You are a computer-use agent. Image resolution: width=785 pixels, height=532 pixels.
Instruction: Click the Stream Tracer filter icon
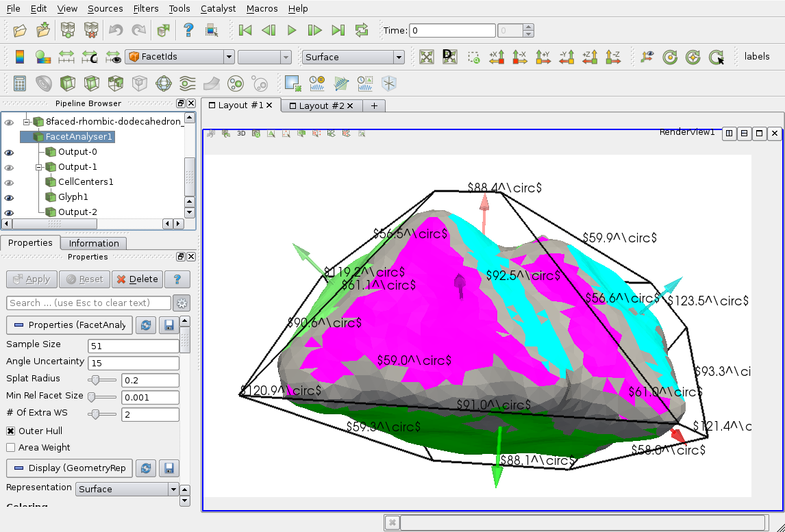[186, 84]
